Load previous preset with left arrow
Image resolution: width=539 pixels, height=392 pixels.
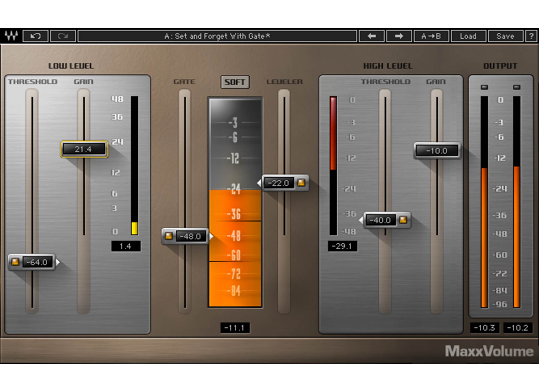tap(372, 36)
